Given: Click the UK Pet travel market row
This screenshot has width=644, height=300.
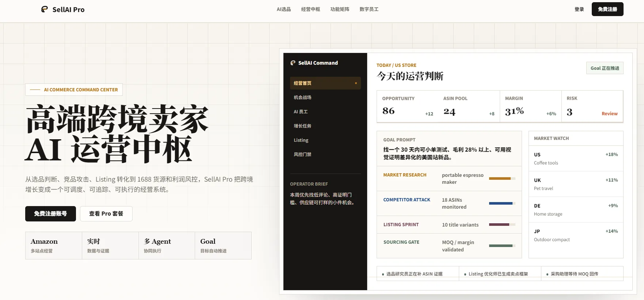Looking at the screenshot, I should [576, 184].
